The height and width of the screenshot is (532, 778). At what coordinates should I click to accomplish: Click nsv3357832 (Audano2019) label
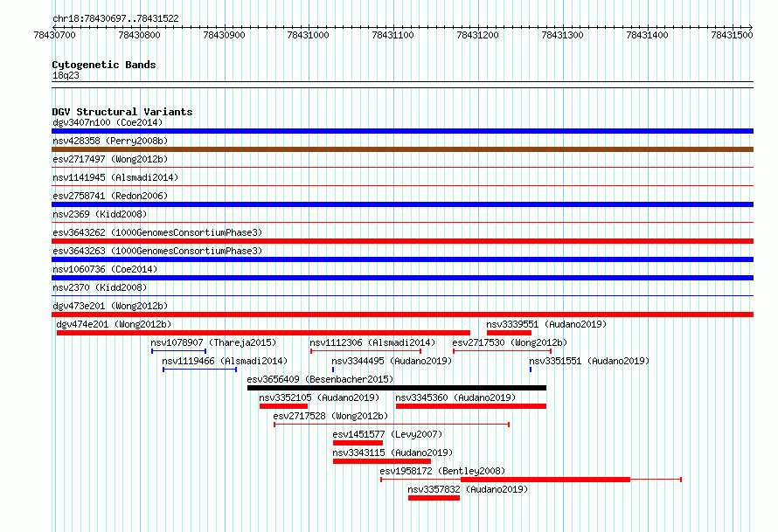[x=468, y=489]
